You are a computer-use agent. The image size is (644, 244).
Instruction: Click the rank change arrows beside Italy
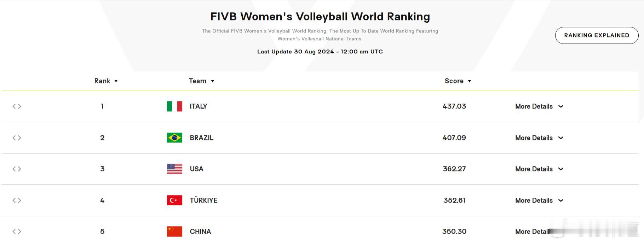(17, 106)
